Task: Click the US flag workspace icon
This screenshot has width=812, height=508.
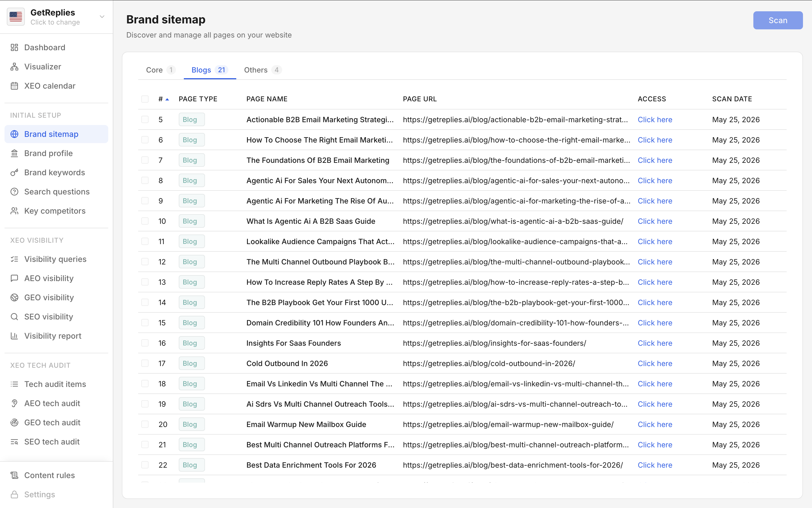Action: [16, 16]
